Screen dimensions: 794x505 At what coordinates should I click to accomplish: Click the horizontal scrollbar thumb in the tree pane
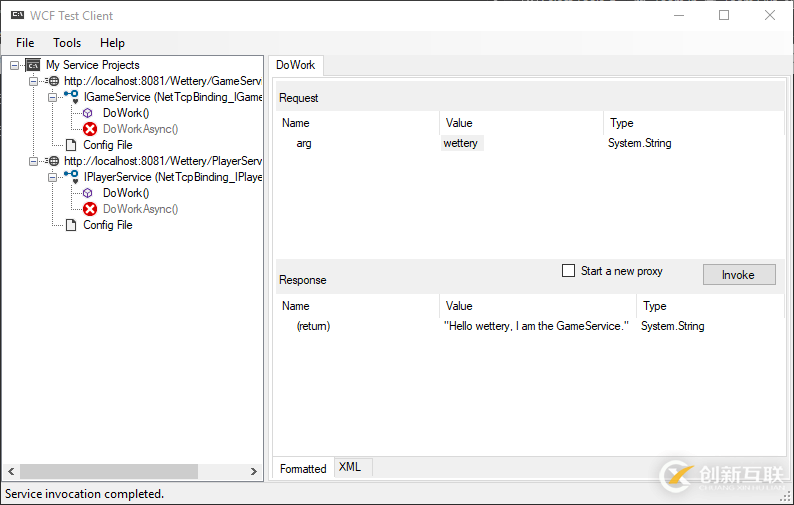(x=108, y=471)
